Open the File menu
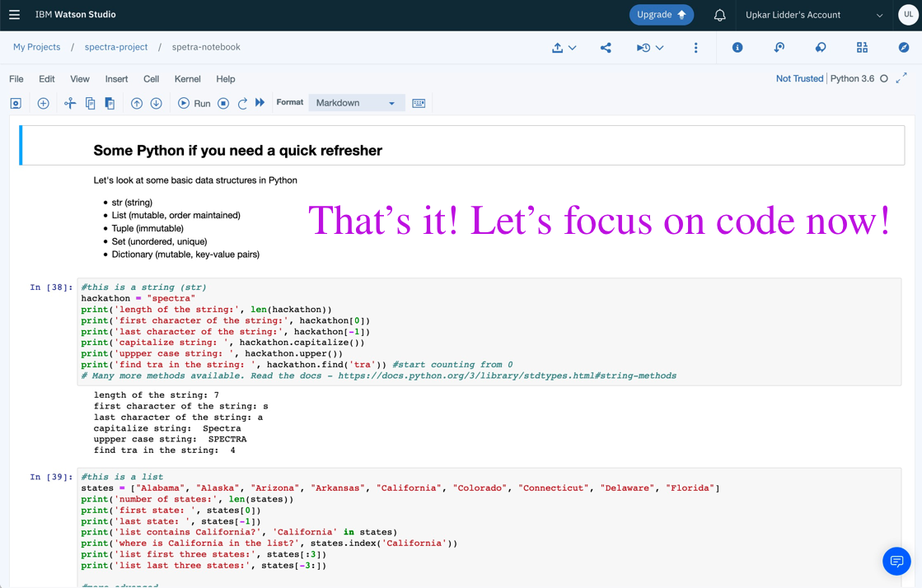The height and width of the screenshot is (588, 922). (16, 79)
